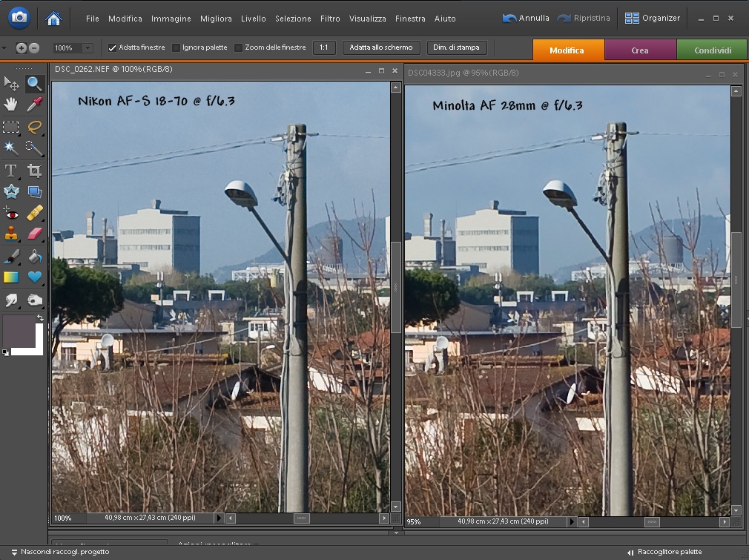
Task: Reset default colors small icon
Action: pos(5,352)
